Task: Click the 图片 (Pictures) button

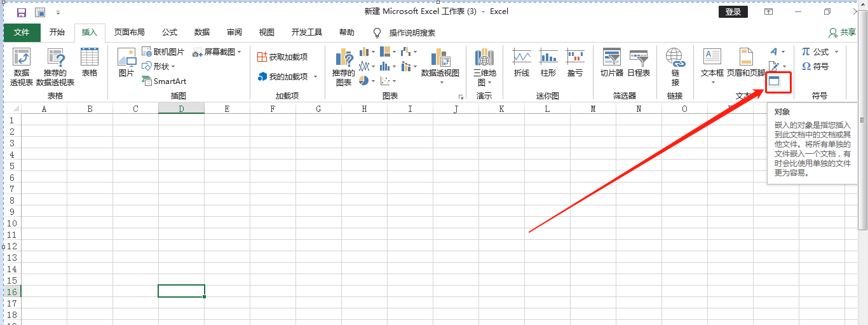Action: click(x=126, y=62)
